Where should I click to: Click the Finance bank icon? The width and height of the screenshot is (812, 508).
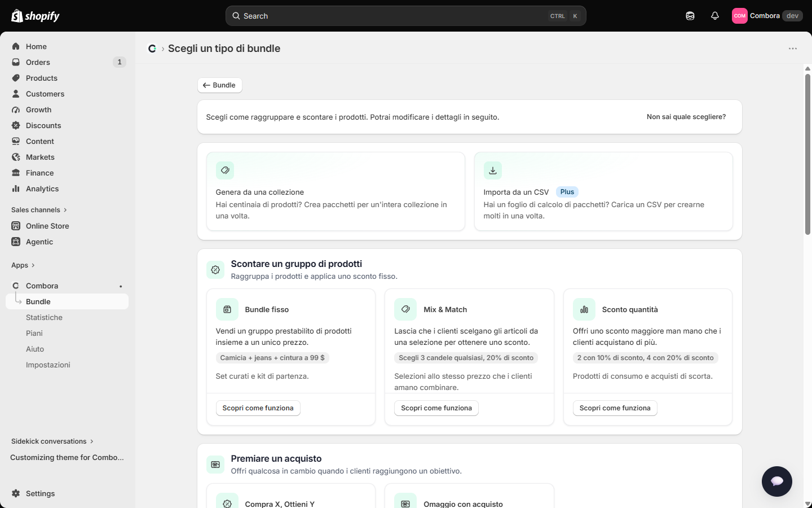click(16, 173)
